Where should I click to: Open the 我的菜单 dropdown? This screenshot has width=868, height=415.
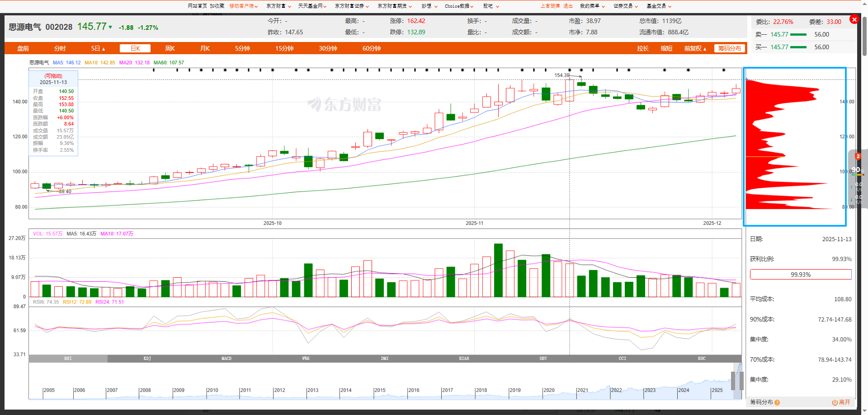click(592, 6)
